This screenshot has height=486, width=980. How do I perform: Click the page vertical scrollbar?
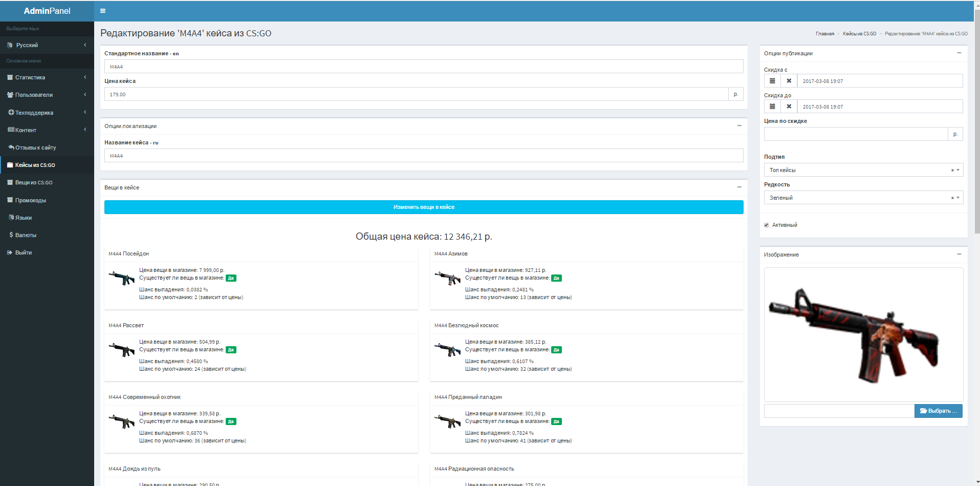click(977, 121)
